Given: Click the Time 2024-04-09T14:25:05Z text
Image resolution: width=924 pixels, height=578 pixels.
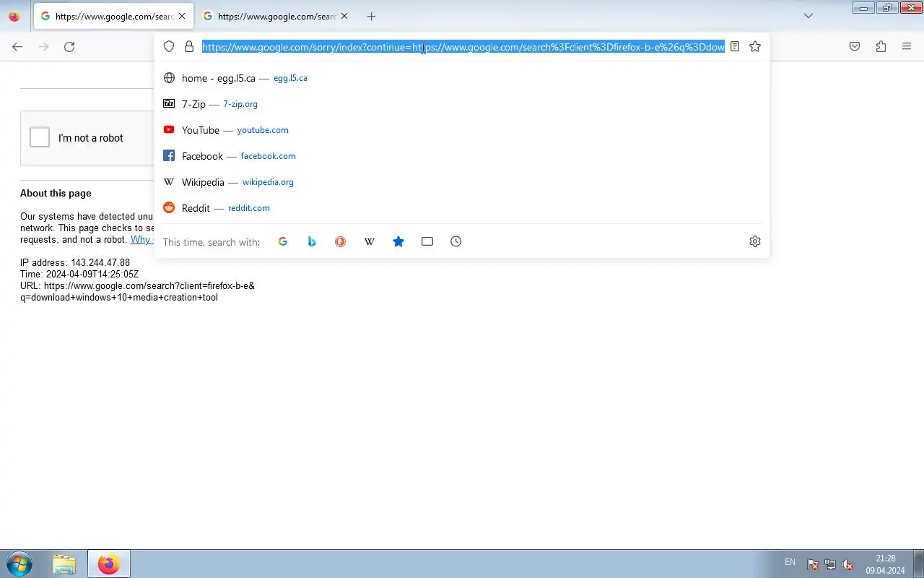Looking at the screenshot, I should click(x=79, y=275).
